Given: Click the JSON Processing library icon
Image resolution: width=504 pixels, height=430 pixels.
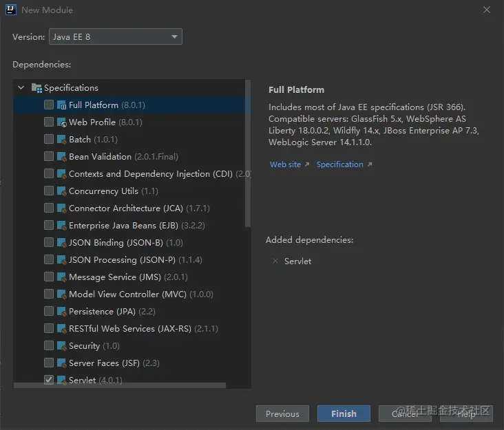Looking at the screenshot, I should pos(61,260).
